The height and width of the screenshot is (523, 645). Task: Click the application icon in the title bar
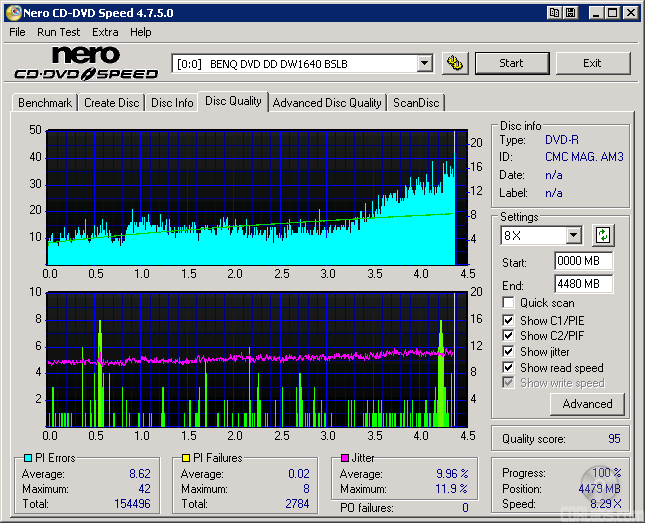[x=12, y=13]
